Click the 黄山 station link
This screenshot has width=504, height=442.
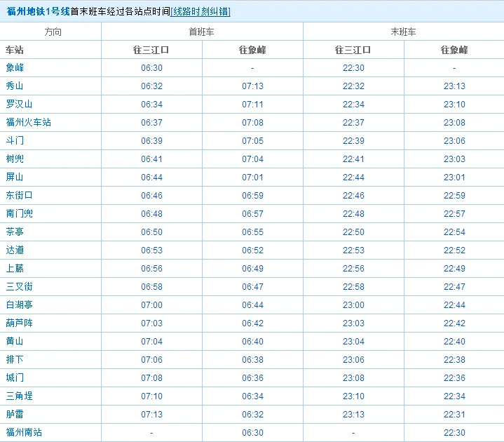(15, 342)
